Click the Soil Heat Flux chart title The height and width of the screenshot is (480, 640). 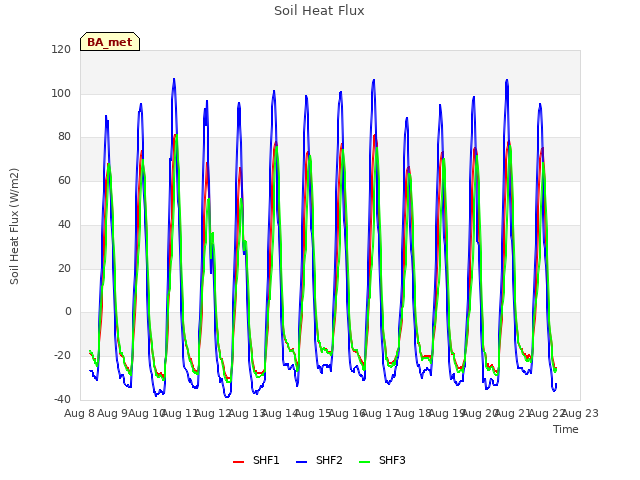coord(319,11)
